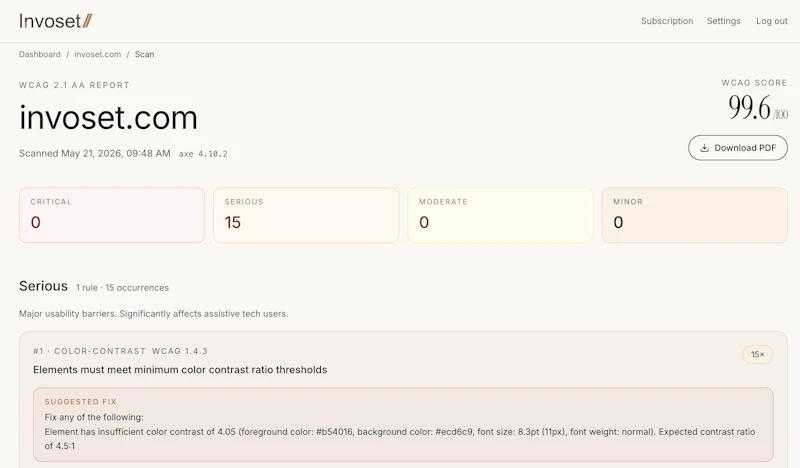
Task: Select the Minor count card
Action: pyautogui.click(x=694, y=215)
